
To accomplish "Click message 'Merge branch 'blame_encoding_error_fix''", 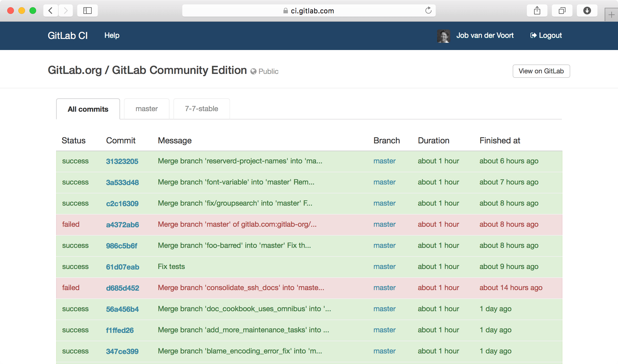I will click(240, 351).
